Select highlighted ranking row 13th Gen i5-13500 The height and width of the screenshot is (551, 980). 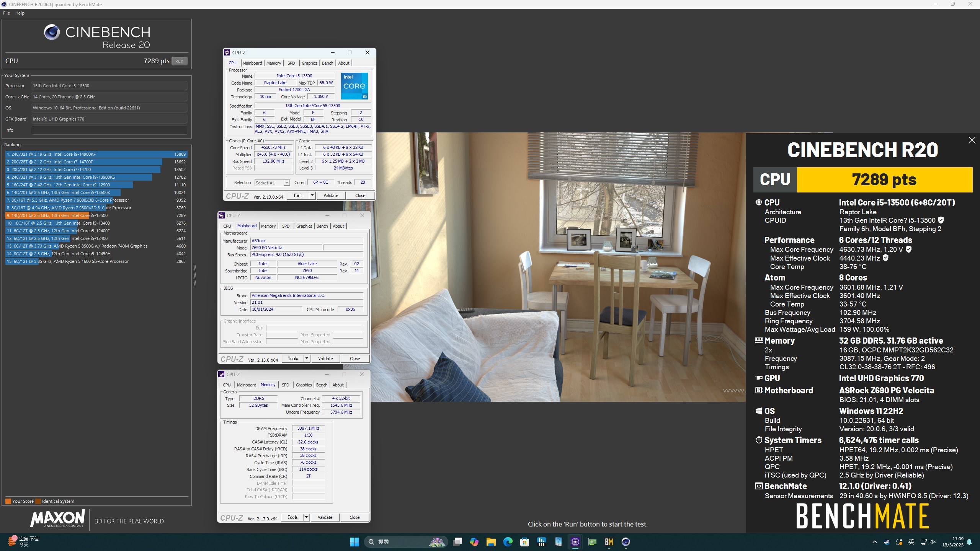96,215
